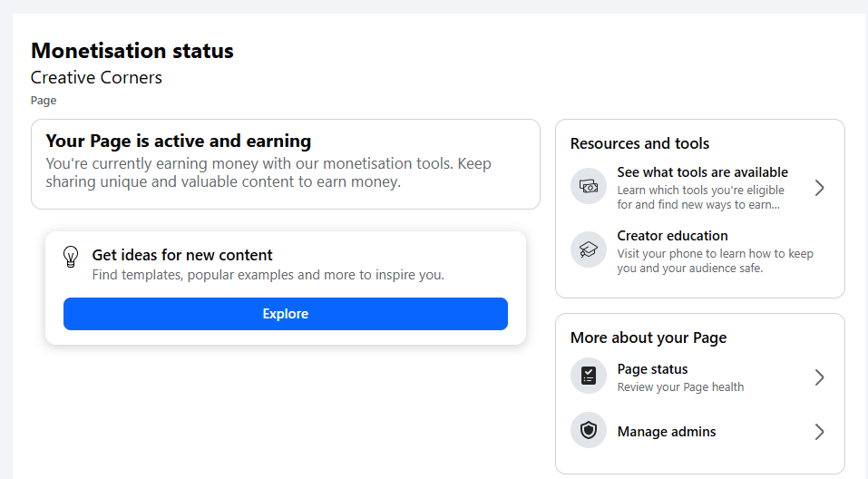Click the Review your Page health subtitle
Viewport: 868px width, 479px height.
680,387
